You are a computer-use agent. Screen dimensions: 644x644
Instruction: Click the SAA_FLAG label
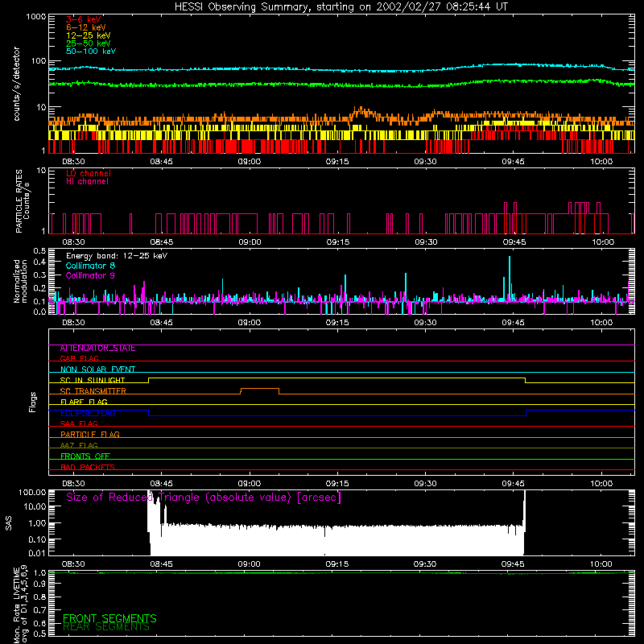point(79,423)
